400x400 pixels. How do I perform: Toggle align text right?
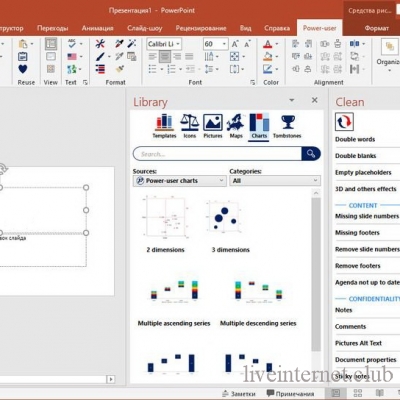177,56
